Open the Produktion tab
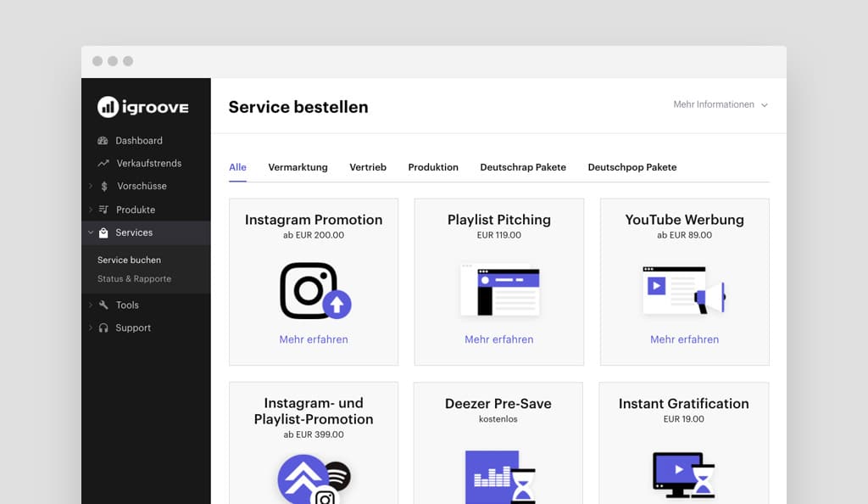This screenshot has width=868, height=504. 433,167
